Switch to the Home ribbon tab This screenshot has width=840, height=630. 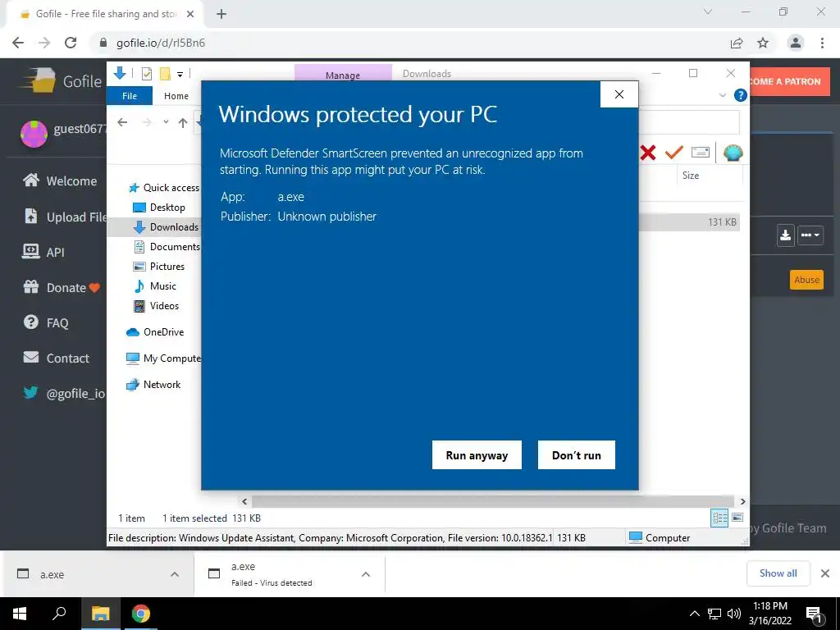coord(176,96)
